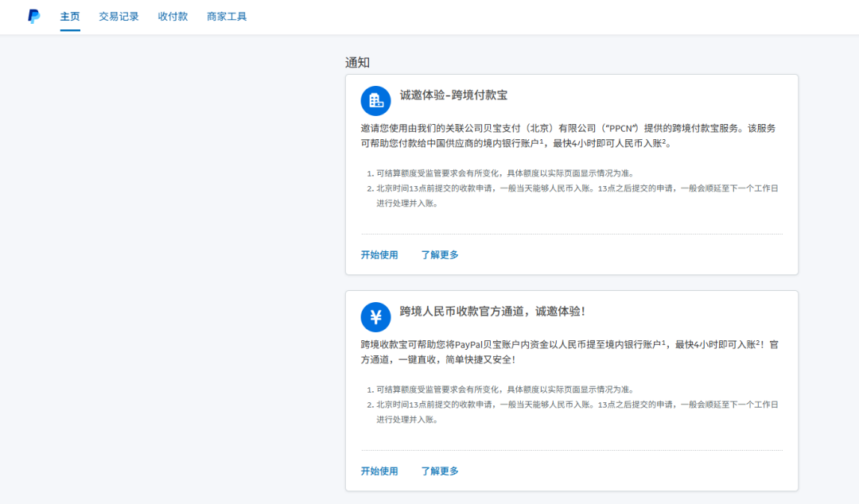Click the title 跨境人民币收款官方通道，诚邀体验!

click(492, 312)
